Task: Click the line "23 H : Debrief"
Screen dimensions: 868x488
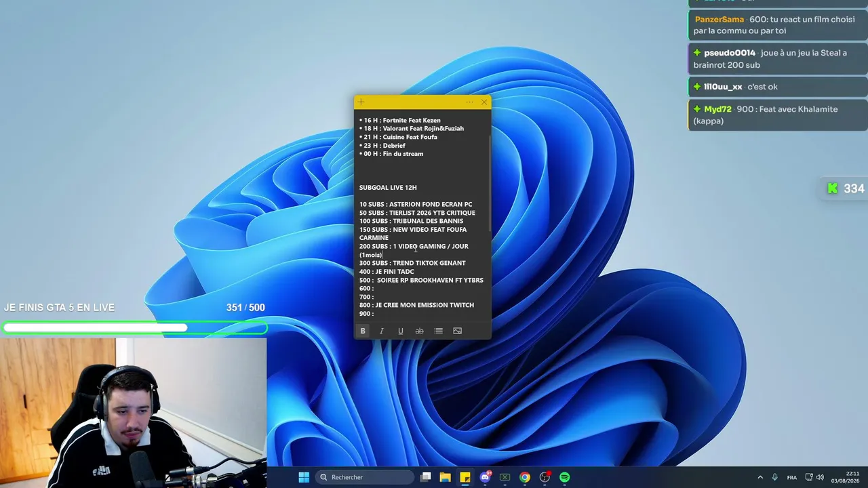Action: pyautogui.click(x=382, y=146)
